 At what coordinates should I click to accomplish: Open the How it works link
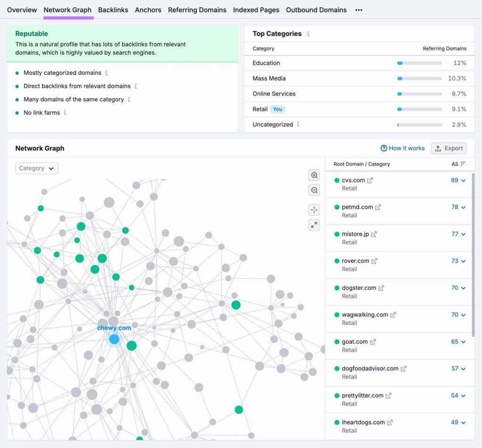402,148
